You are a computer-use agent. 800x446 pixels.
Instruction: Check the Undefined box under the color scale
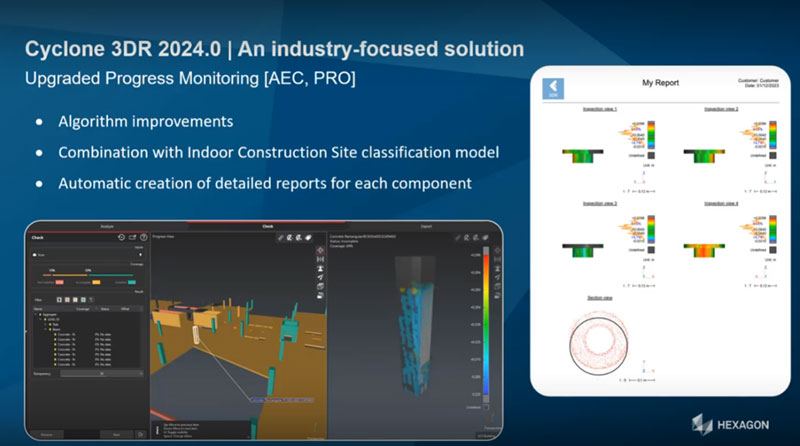(486, 407)
